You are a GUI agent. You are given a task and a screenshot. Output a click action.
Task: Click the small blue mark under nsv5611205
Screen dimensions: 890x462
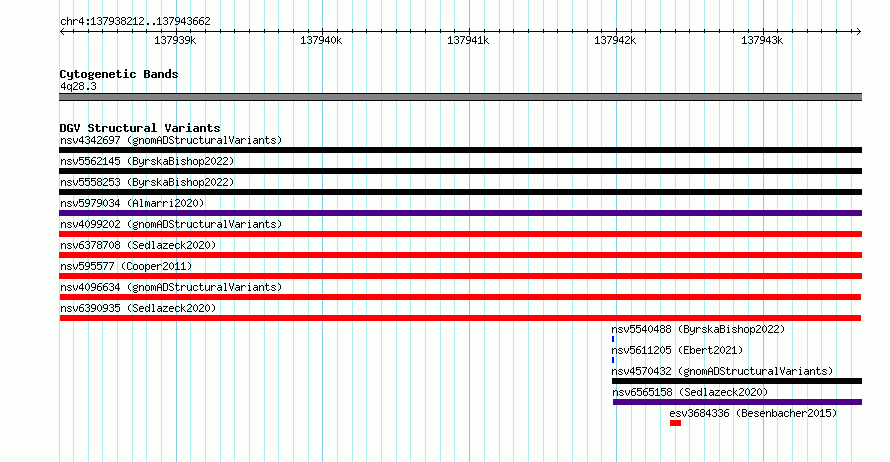tap(613, 360)
